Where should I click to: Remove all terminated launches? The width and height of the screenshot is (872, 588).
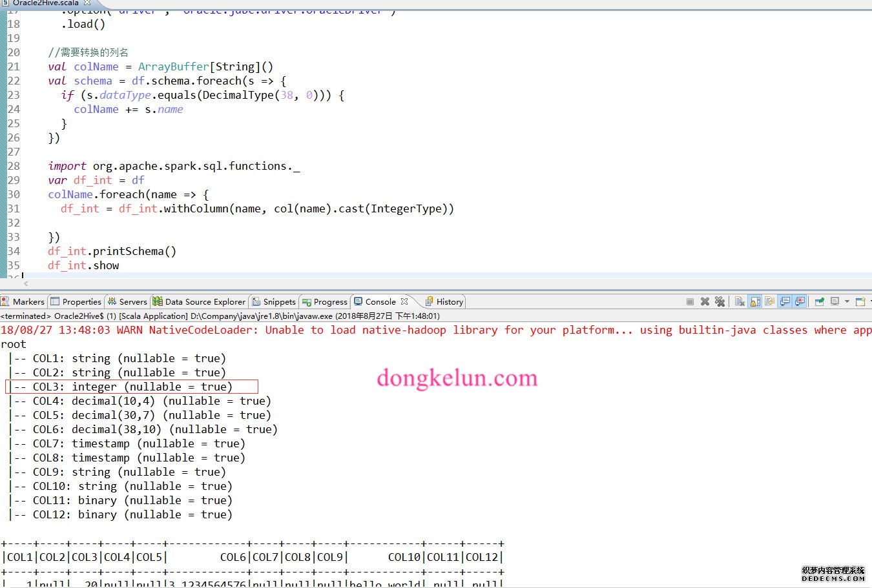coord(720,301)
